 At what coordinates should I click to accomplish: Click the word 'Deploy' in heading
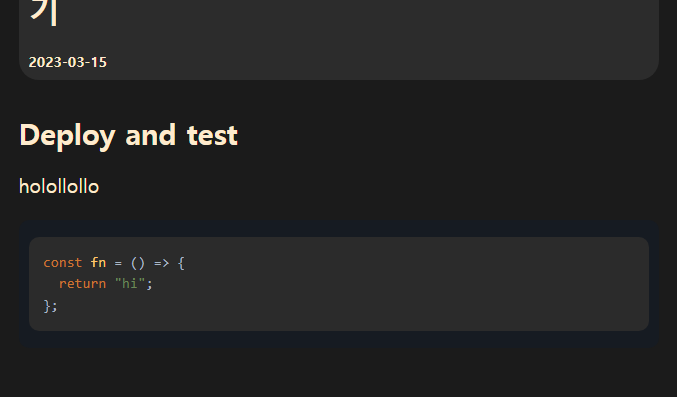tap(67, 137)
